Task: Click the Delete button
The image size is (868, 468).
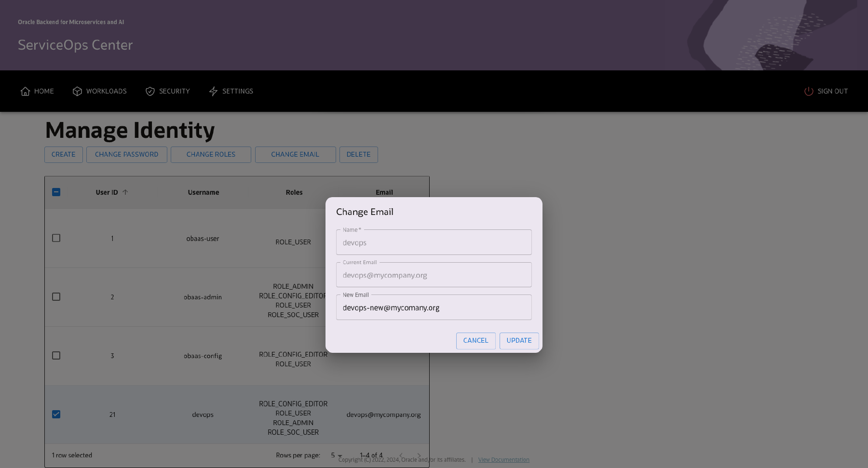Action: [358, 154]
